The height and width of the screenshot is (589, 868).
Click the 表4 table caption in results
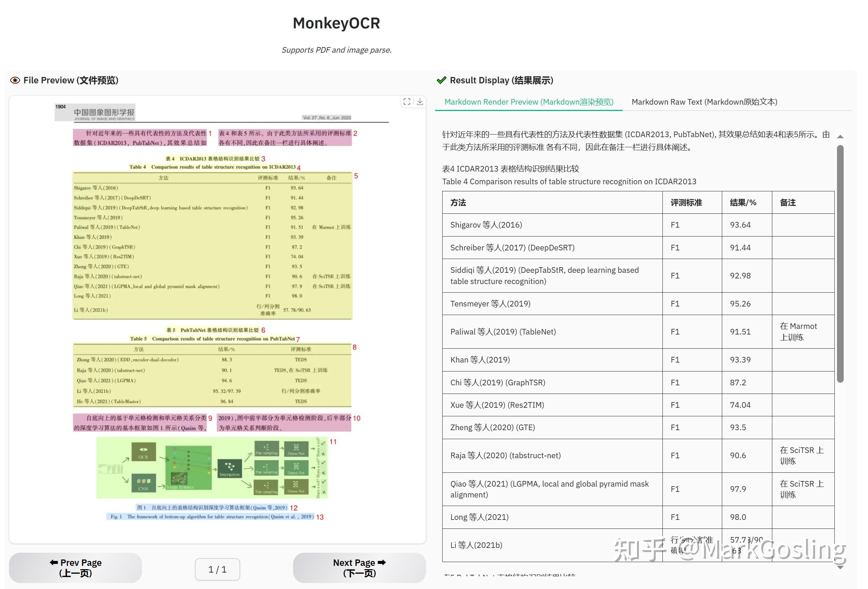pos(510,169)
